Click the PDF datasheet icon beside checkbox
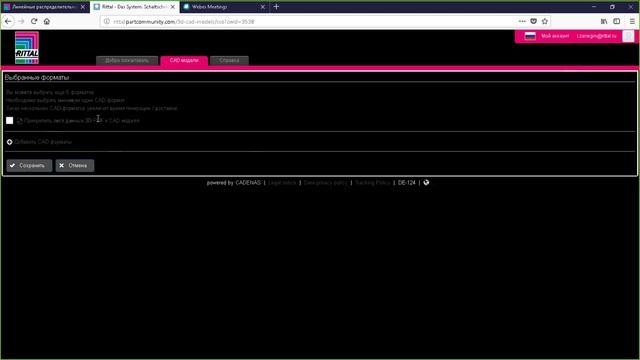The image size is (640, 360). (x=20, y=121)
